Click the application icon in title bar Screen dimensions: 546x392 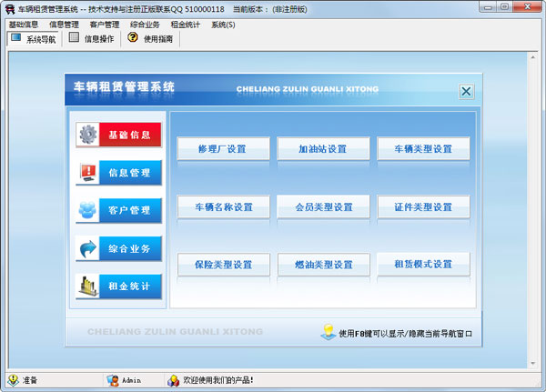(x=9, y=9)
